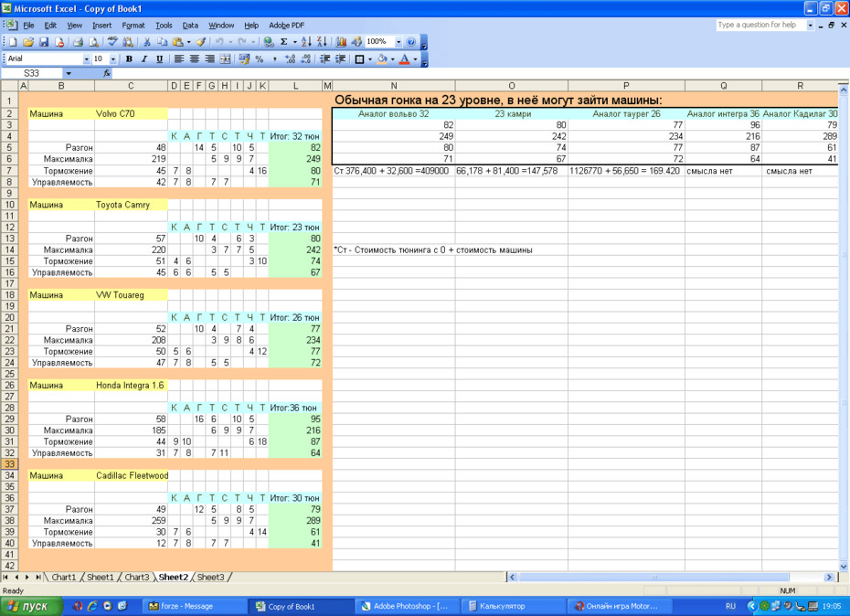The height and width of the screenshot is (616, 850).
Task: Expand the Paste options arrow
Action: pyautogui.click(x=188, y=42)
